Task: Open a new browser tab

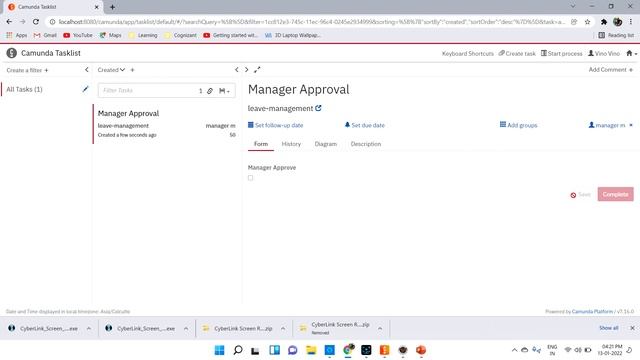Action: point(112,7)
